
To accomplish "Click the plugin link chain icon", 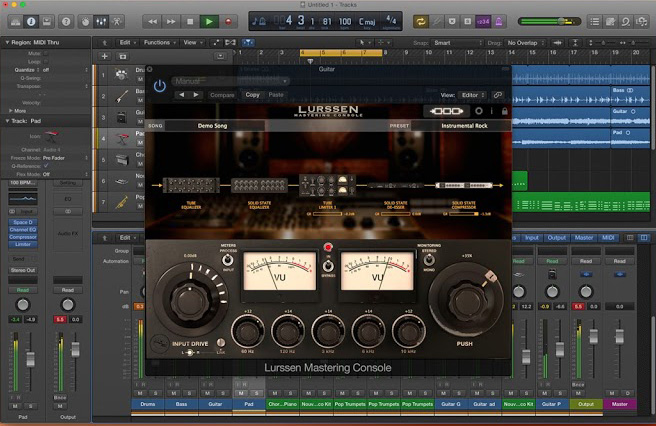I will tap(497, 95).
